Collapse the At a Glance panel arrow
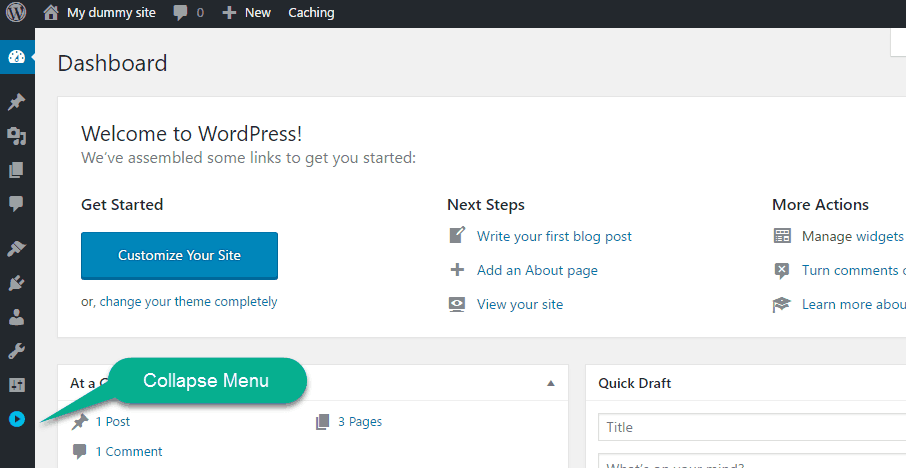The image size is (906, 468). pyautogui.click(x=551, y=383)
